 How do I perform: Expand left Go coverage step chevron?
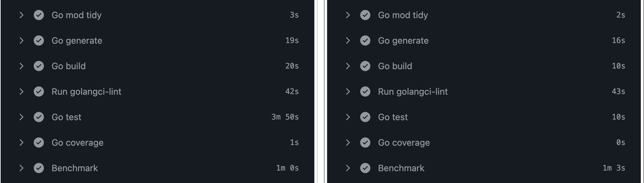click(x=21, y=143)
